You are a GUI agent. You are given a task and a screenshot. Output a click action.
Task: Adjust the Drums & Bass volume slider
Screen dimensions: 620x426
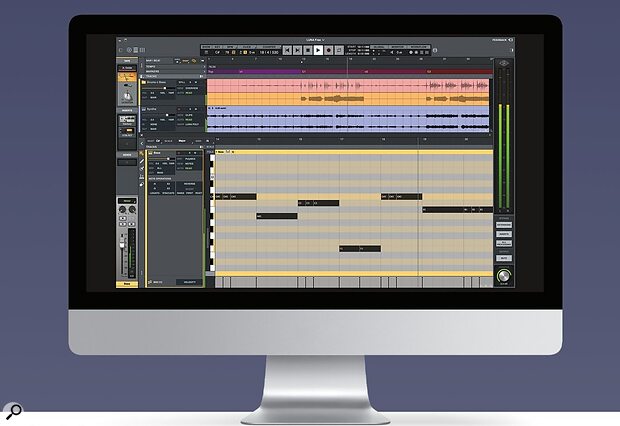pos(165,88)
